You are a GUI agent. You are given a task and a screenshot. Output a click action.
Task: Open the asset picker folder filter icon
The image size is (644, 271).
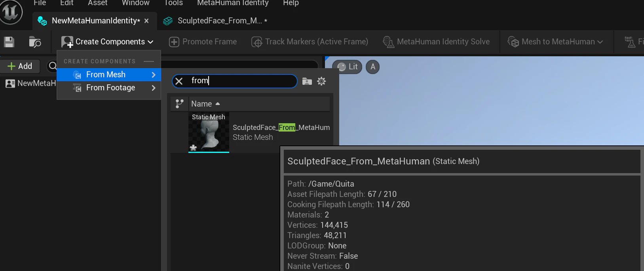click(x=307, y=81)
